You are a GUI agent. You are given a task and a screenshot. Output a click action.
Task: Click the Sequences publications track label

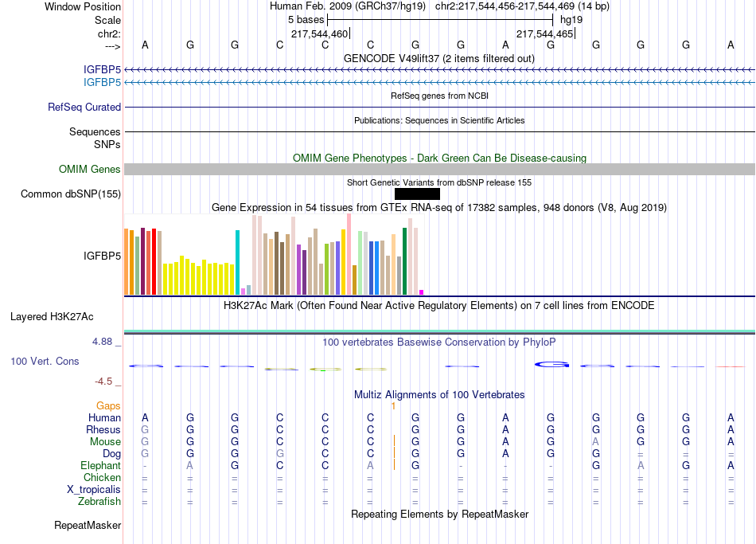[x=95, y=131]
